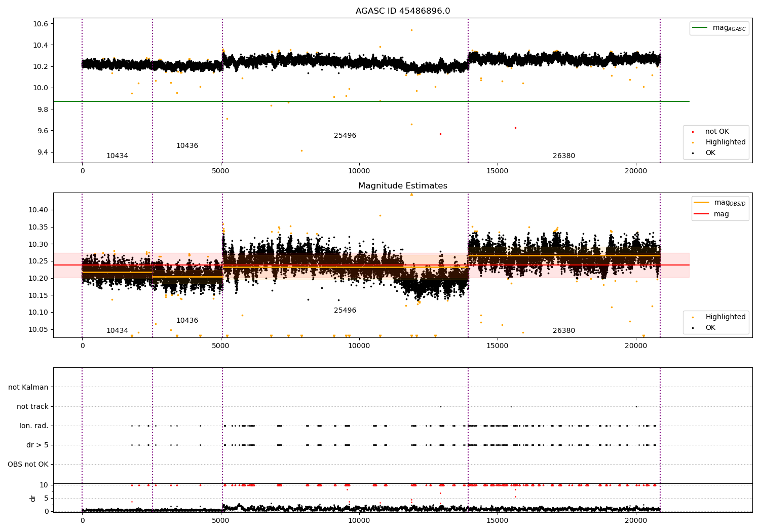The width and height of the screenshot is (760, 532).
Task: Click the "not track" dot near x 20000
Action: point(636,406)
